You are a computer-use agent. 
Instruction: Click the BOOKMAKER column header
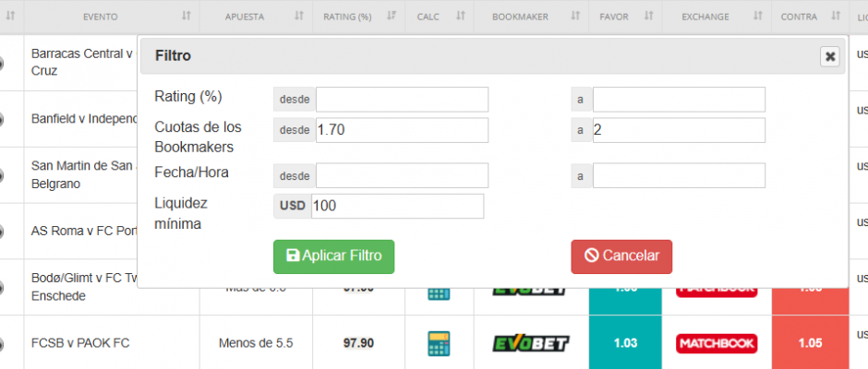(x=520, y=17)
